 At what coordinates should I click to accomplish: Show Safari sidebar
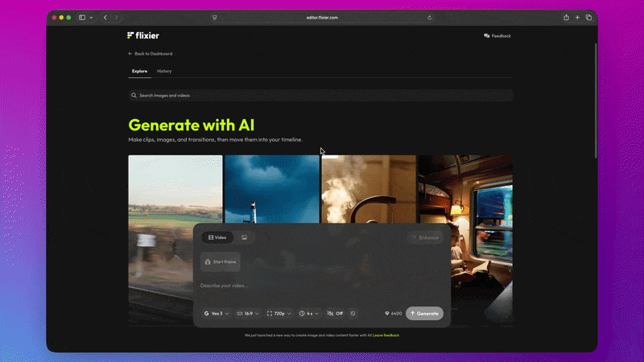82,17
